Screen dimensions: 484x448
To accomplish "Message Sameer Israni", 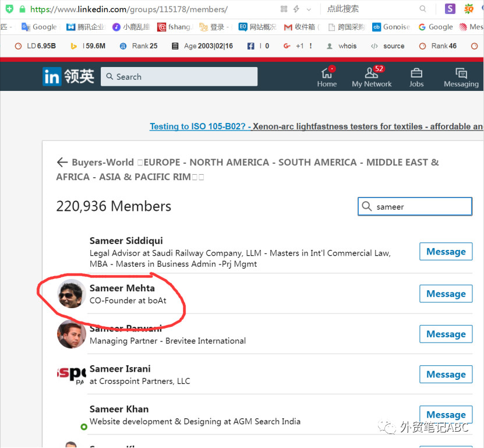I will pyautogui.click(x=446, y=374).
